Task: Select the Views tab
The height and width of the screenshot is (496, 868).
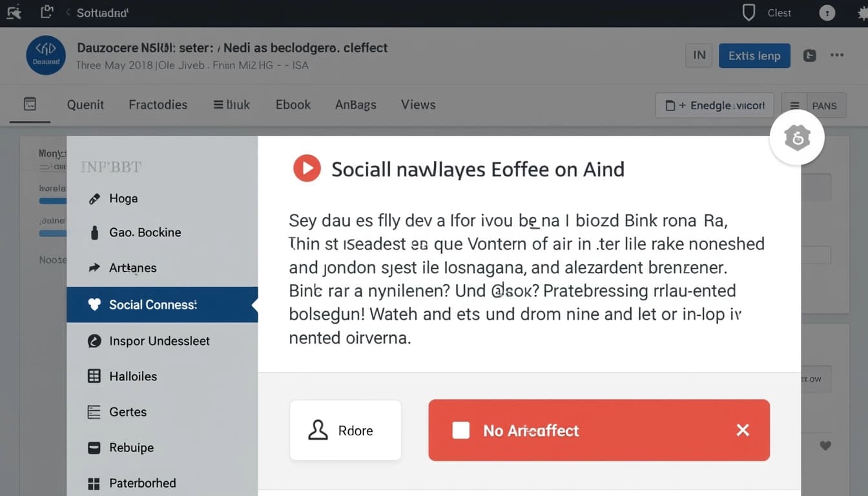Action: click(x=417, y=104)
